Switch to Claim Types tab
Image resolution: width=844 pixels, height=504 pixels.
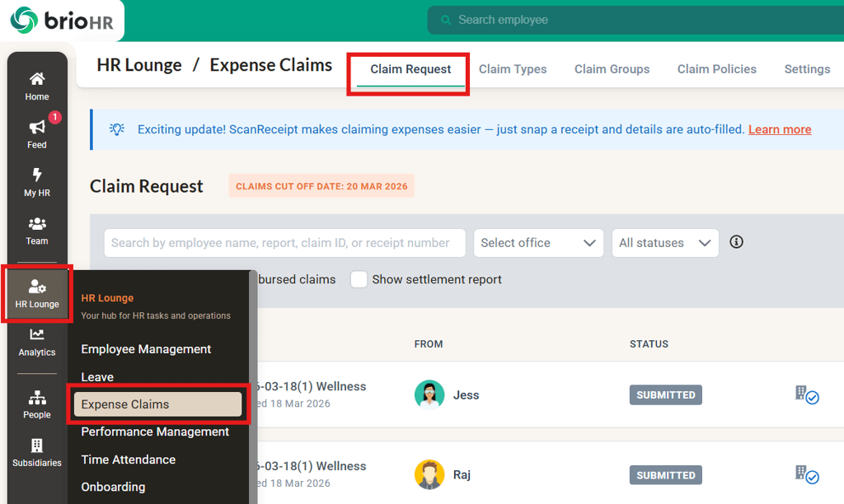pyautogui.click(x=513, y=69)
